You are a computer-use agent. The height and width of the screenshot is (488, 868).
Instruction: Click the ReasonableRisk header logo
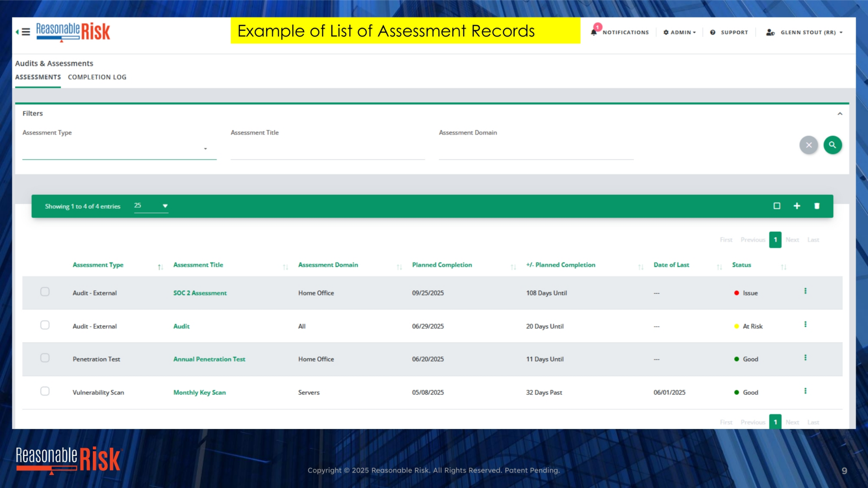pyautogui.click(x=73, y=32)
